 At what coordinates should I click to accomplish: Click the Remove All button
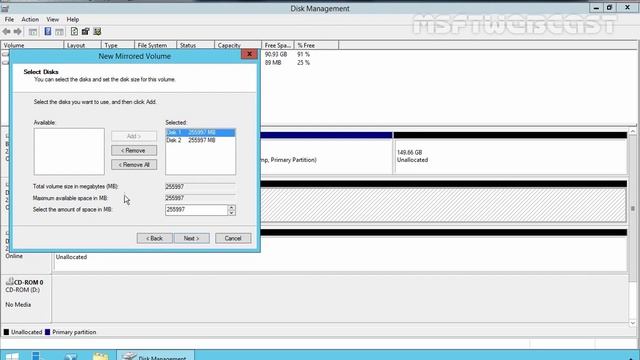134,164
